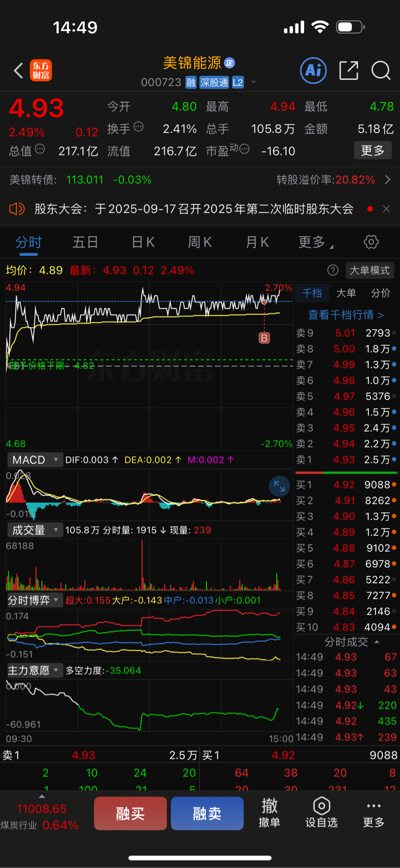This screenshot has width=400, height=868.
Task: Switch to 五日 chart tab
Action: point(85,242)
